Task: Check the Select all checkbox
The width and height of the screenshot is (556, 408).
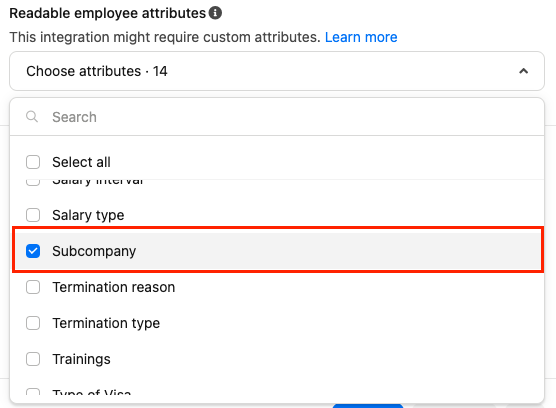Action: [x=33, y=162]
